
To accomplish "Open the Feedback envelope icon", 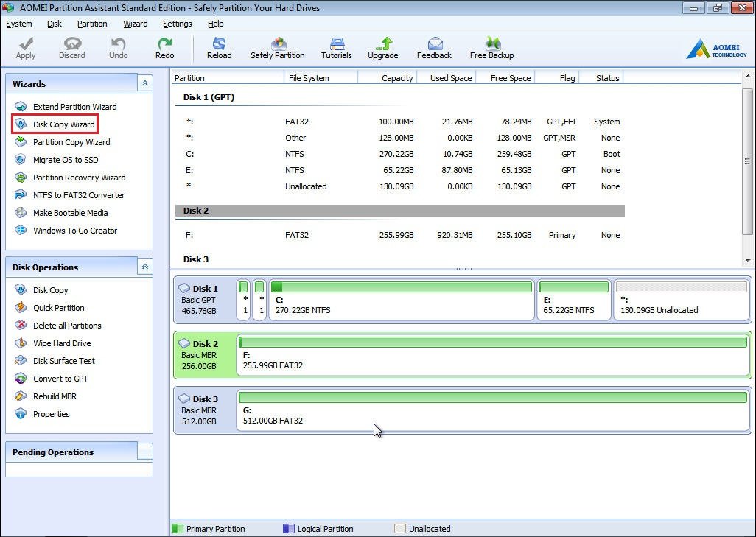I will [434, 44].
